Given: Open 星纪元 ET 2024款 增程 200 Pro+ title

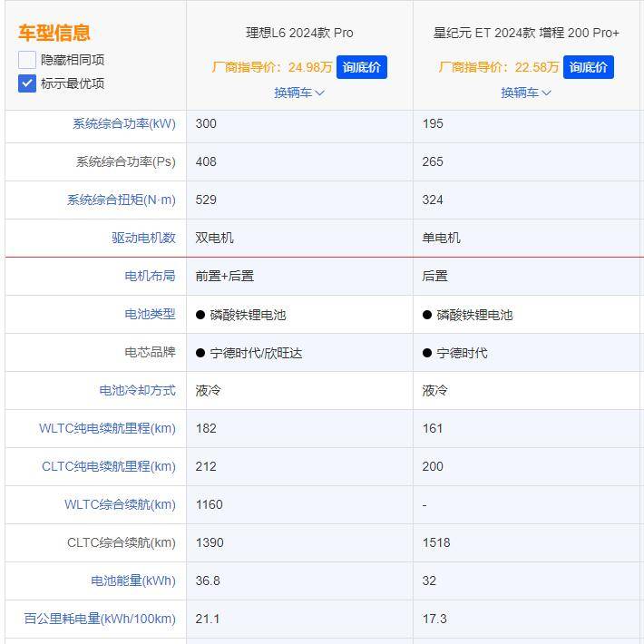Looking at the screenshot, I should point(526,33).
